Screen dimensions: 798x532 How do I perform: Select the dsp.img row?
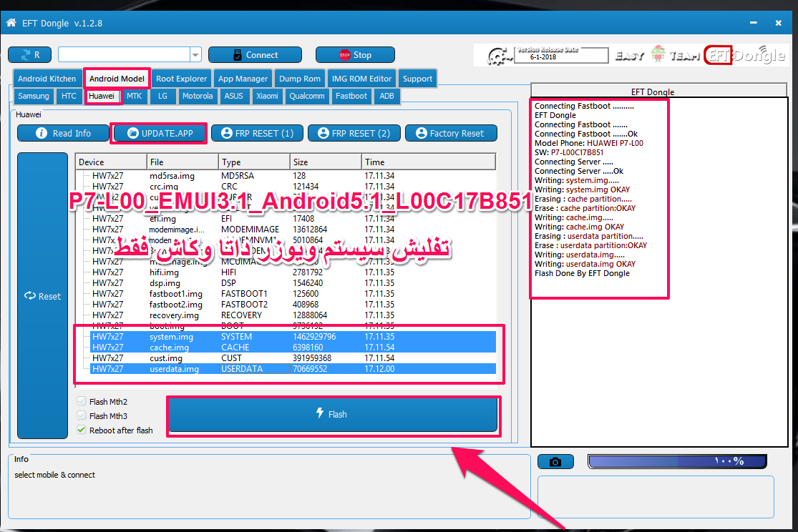(x=293, y=282)
